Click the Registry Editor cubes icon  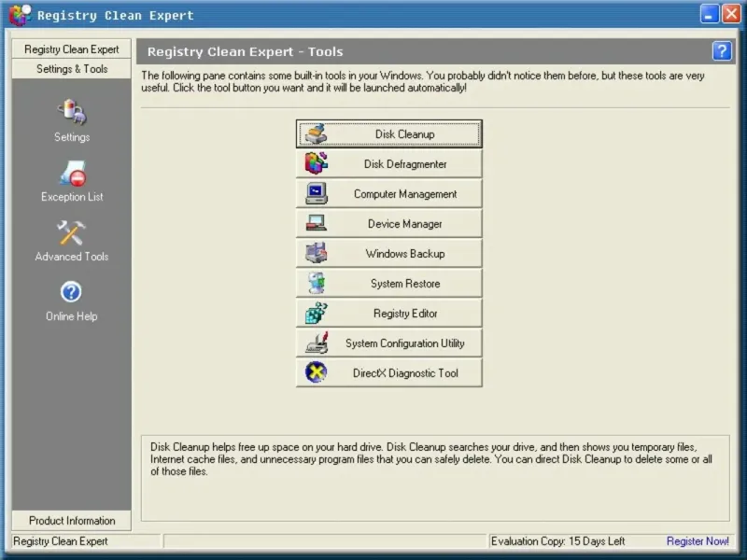point(317,313)
